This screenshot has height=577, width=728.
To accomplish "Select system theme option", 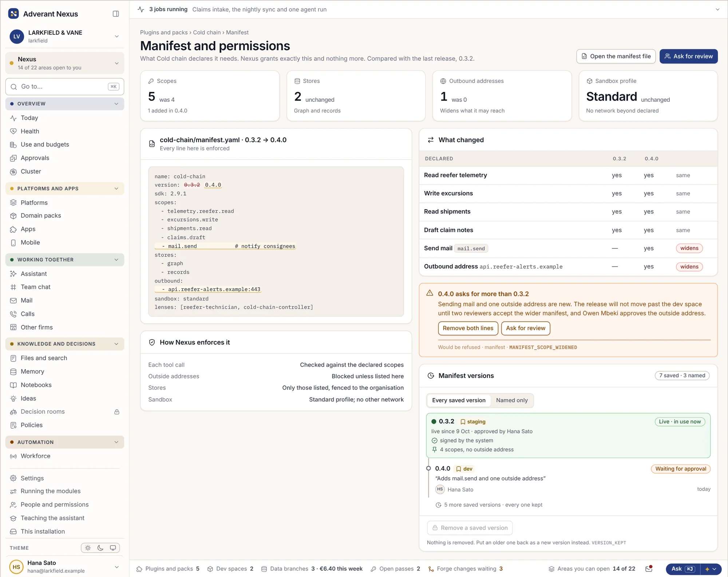I will [113, 548].
